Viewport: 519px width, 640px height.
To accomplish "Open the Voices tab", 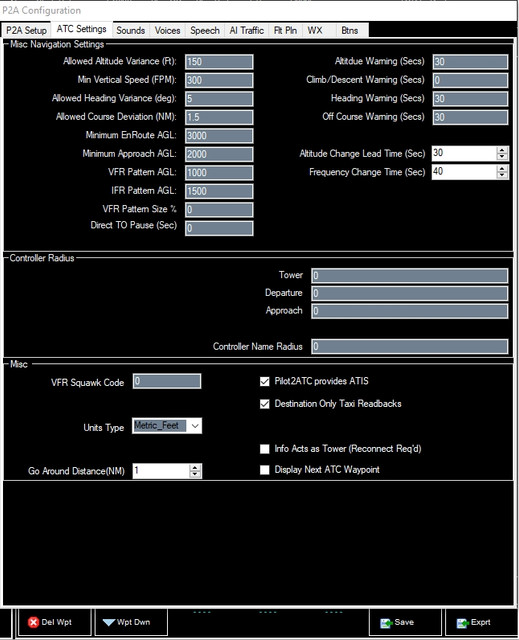I will [167, 30].
